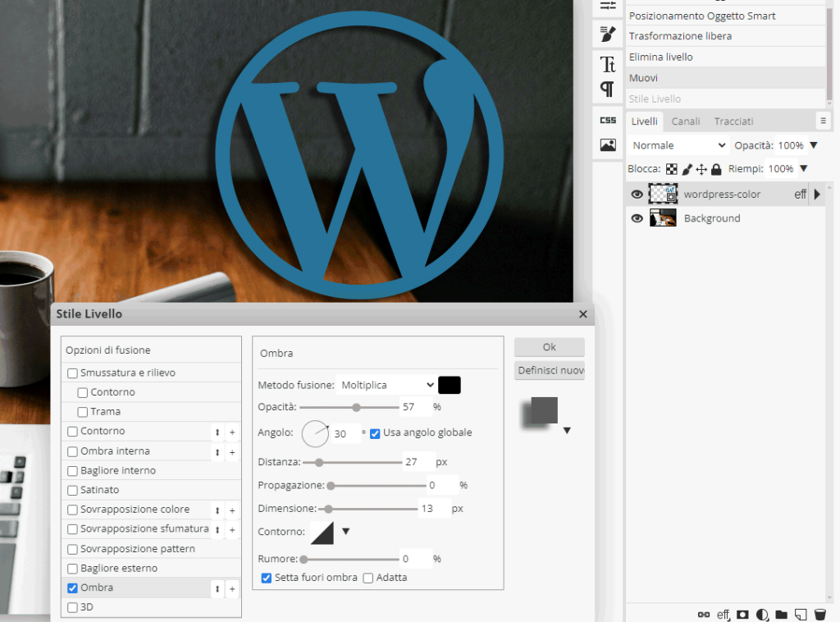The height and width of the screenshot is (622, 840).
Task: Add a raster mask to layer
Action: 742,614
